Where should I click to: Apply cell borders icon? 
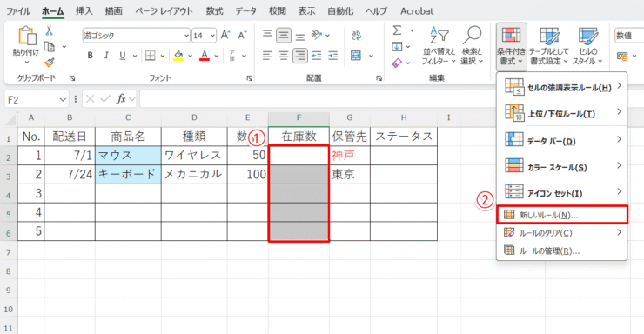(x=151, y=56)
